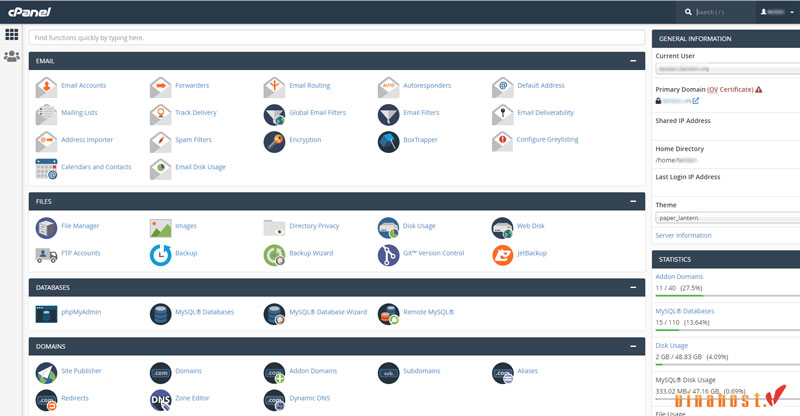This screenshot has width=800, height=416.
Task: Open the Backup clock icon
Action: 161,255
